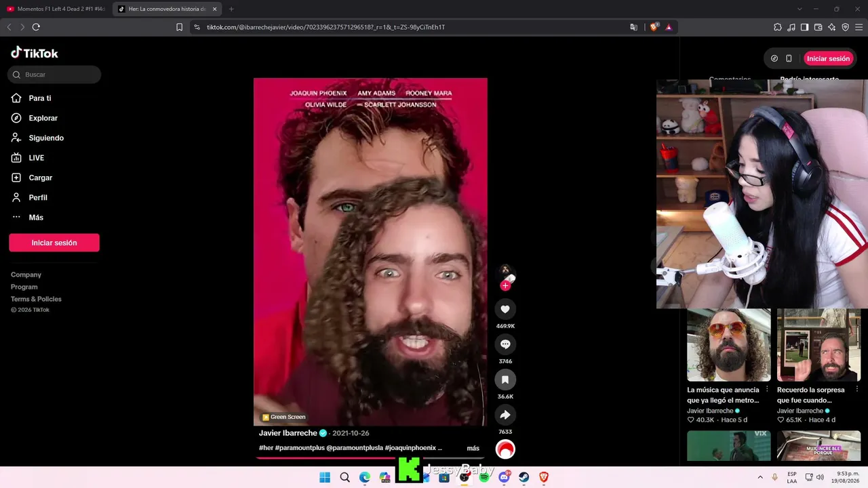Open the 'La música que anuncia' video thumbnail
The image size is (868, 488).
click(x=729, y=345)
